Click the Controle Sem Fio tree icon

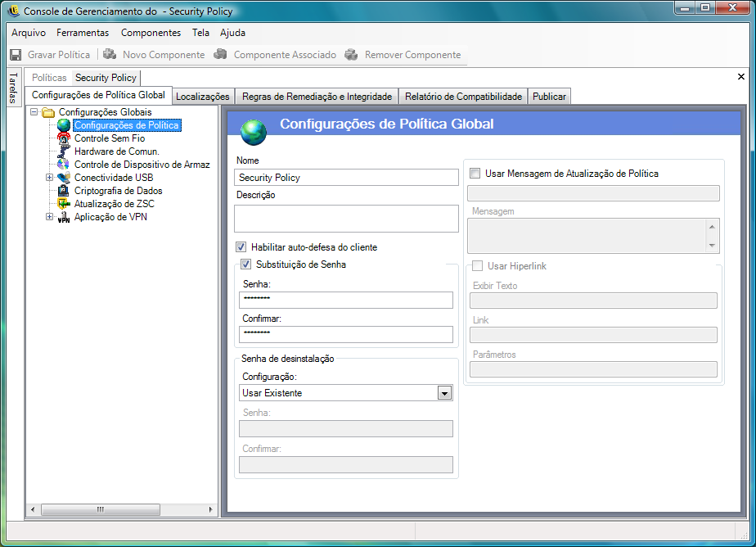click(64, 138)
